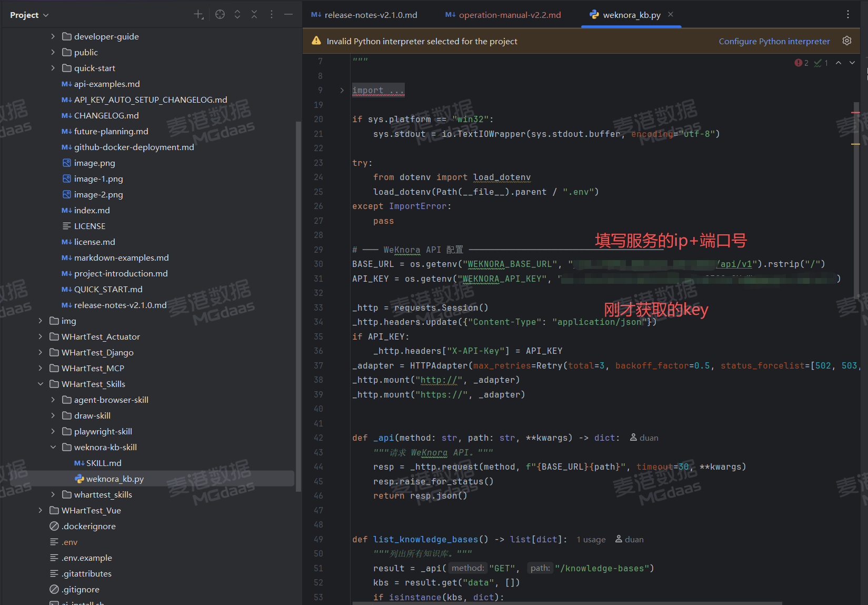Open editor tabs more options menu

847,15
